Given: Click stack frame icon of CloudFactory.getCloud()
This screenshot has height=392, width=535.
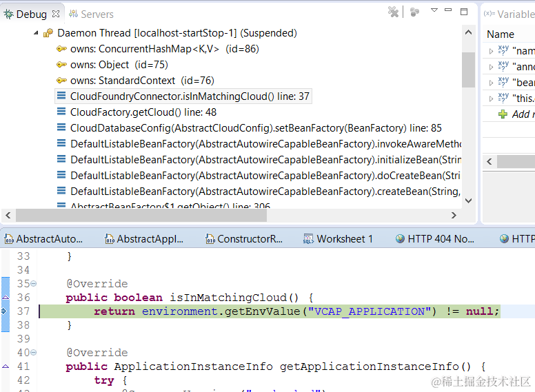Looking at the screenshot, I should pyautogui.click(x=61, y=112).
